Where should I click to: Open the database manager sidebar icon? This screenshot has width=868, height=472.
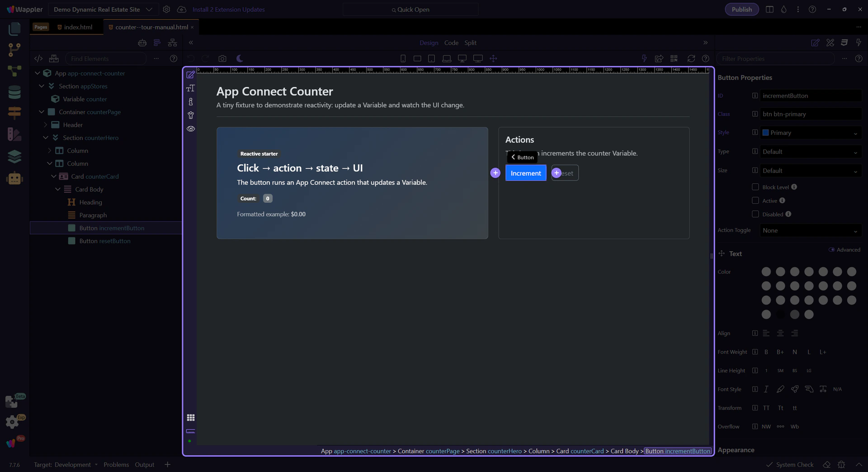pos(14,92)
